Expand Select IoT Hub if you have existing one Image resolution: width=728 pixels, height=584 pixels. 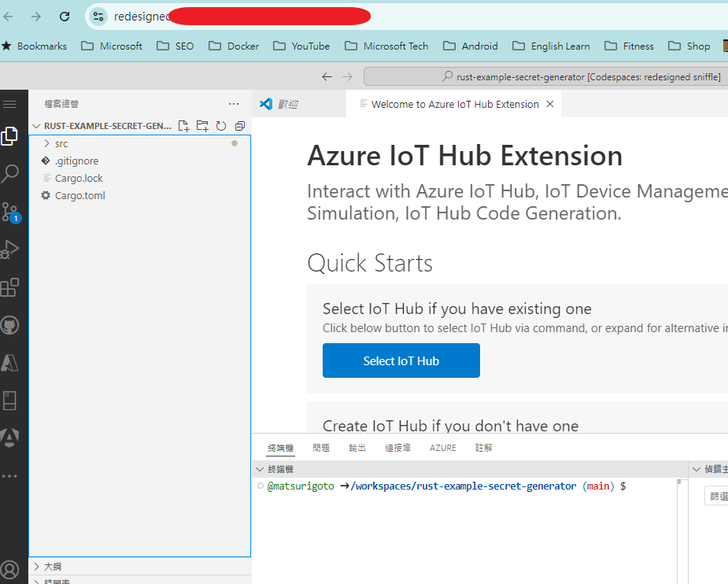(456, 309)
